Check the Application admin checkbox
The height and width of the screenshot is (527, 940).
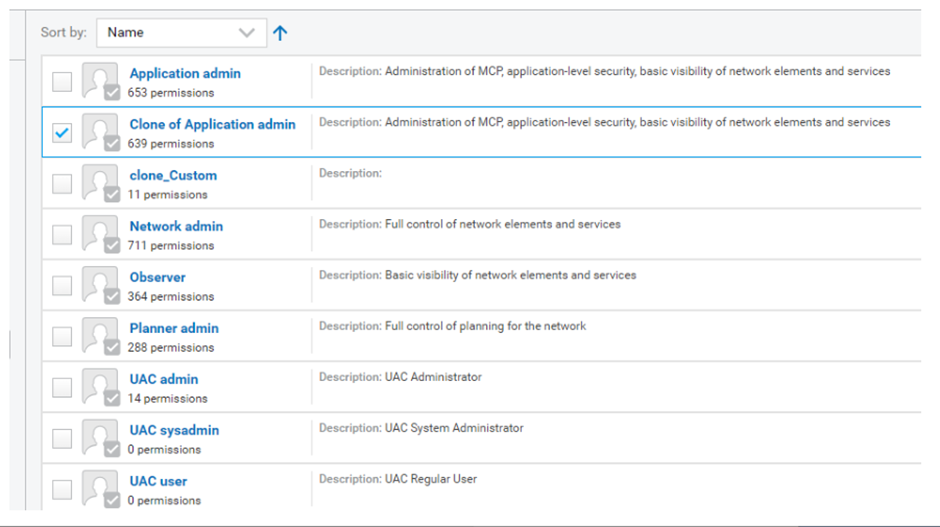[x=62, y=82]
